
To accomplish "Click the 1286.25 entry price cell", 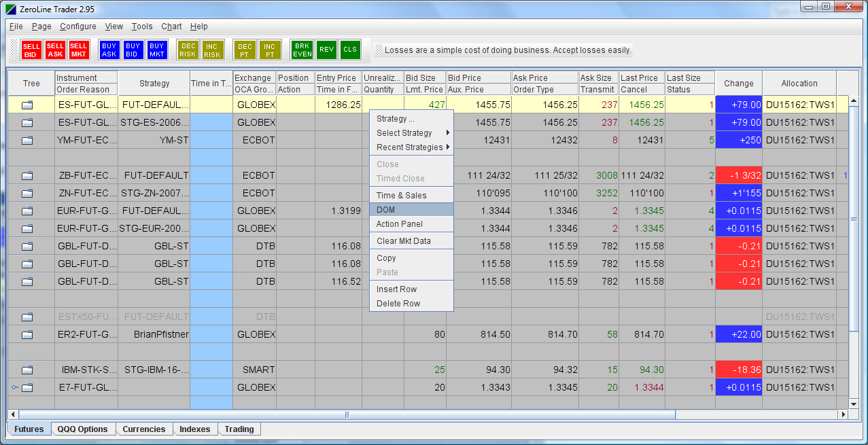I will pyautogui.click(x=338, y=105).
